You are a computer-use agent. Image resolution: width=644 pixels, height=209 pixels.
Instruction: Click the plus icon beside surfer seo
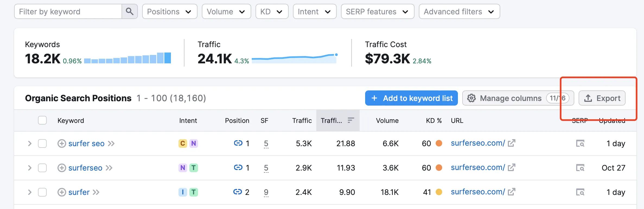(x=62, y=143)
